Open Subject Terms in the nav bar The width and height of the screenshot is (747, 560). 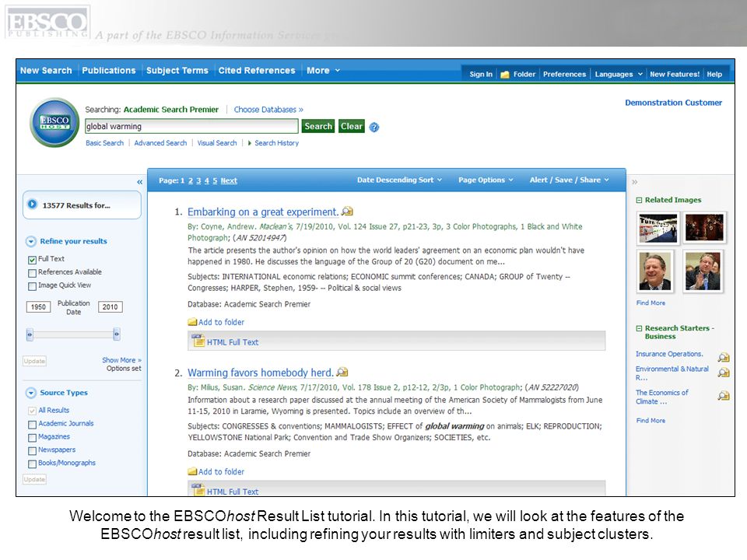(177, 71)
